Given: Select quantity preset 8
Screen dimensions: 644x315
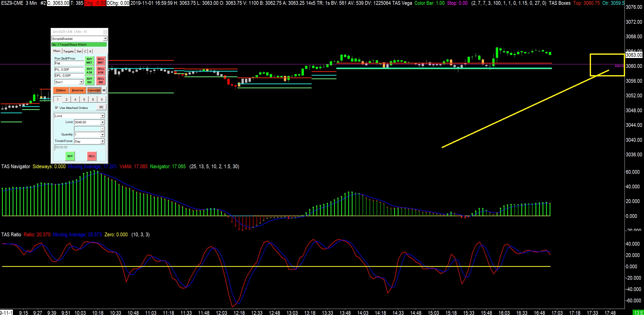Looking at the screenshot, I should click(x=93, y=99).
